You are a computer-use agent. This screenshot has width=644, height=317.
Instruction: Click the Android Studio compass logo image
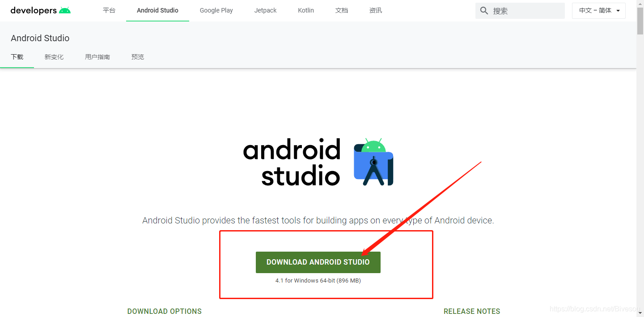point(373,162)
